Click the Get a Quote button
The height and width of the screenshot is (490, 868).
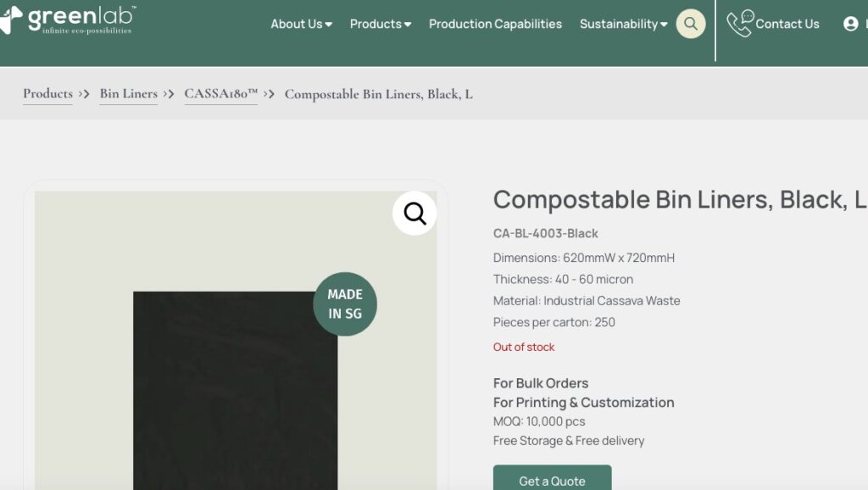click(551, 480)
